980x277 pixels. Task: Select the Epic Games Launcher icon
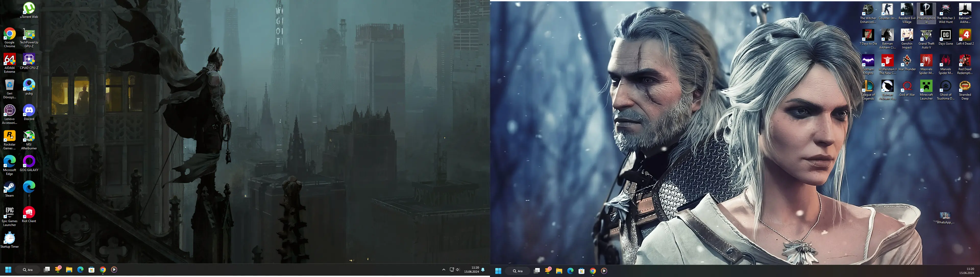point(9,216)
